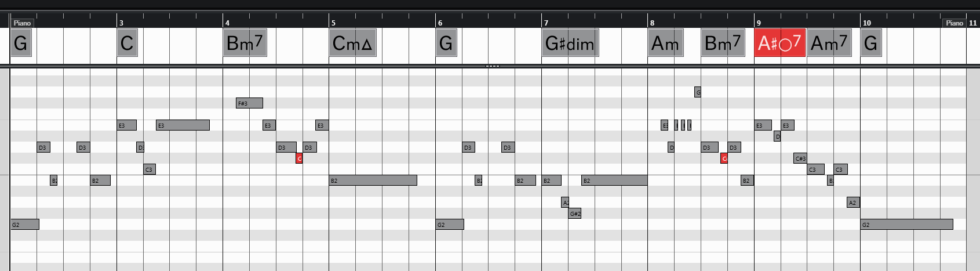This screenshot has height=271, width=980.
Task: Grab the chord track divider handle
Action: [492, 66]
